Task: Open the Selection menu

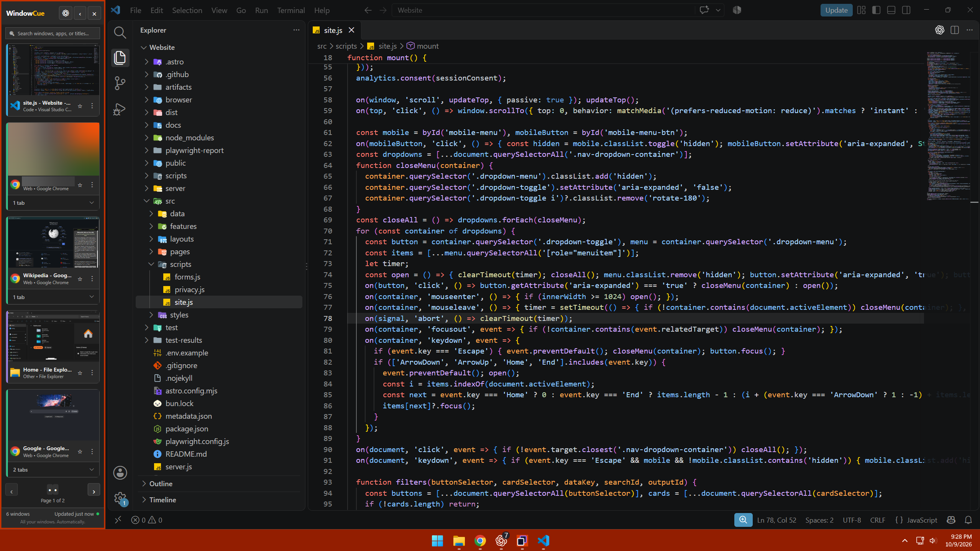Action: pos(187,10)
